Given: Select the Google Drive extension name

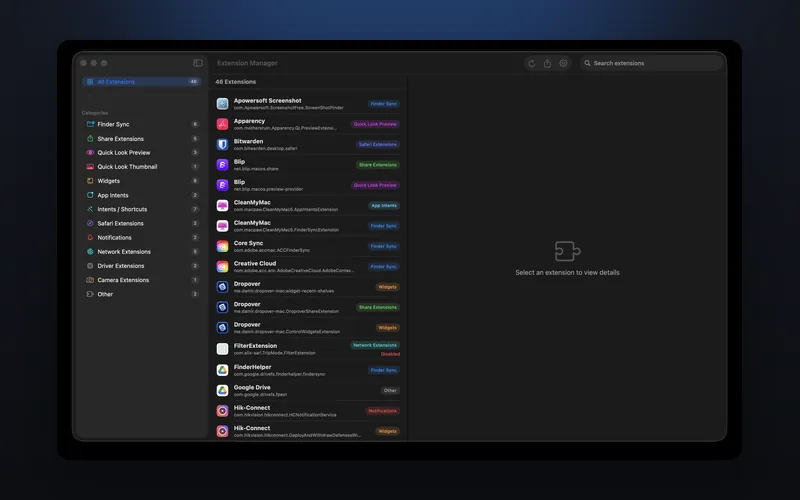Looking at the screenshot, I should [x=252, y=388].
